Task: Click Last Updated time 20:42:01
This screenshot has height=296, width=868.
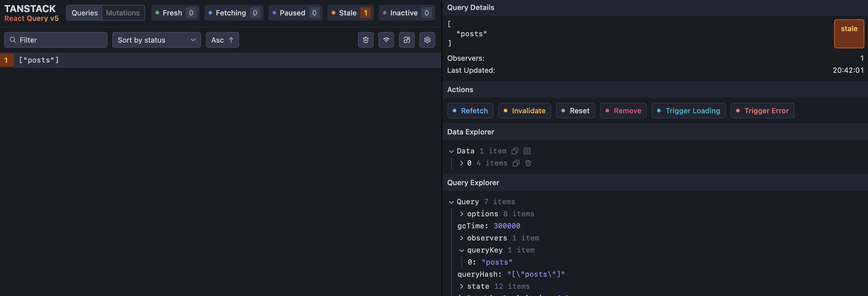Action: pos(848,70)
